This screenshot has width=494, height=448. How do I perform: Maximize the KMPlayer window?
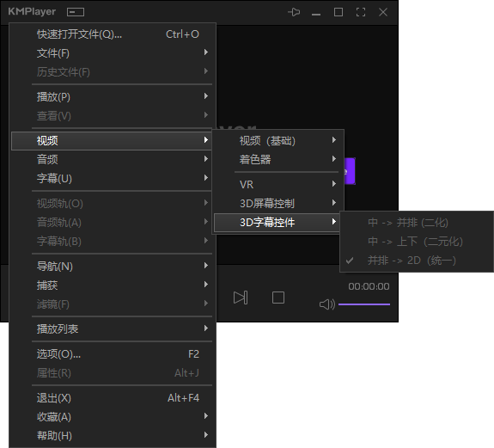338,12
